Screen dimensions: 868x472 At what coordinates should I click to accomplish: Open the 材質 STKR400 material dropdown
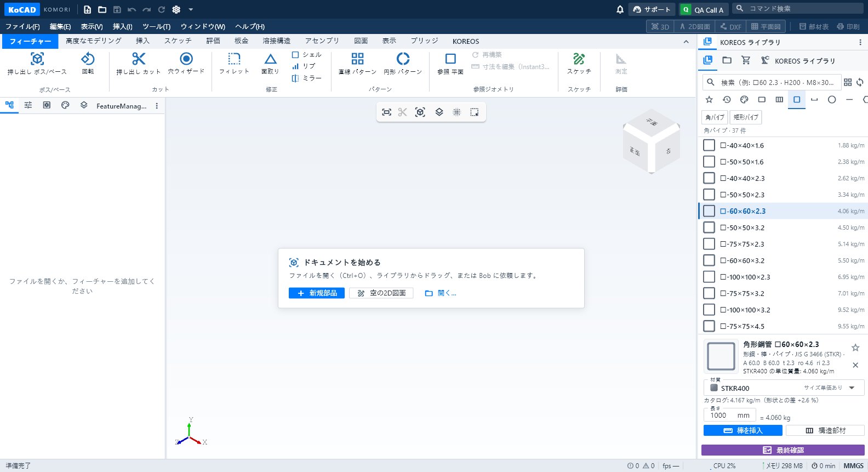784,388
